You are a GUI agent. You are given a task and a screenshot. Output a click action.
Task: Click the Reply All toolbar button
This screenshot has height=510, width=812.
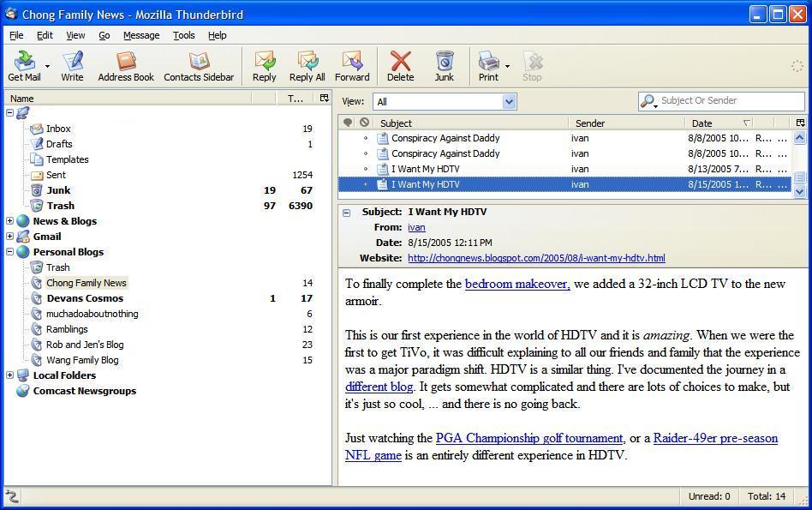coord(307,66)
